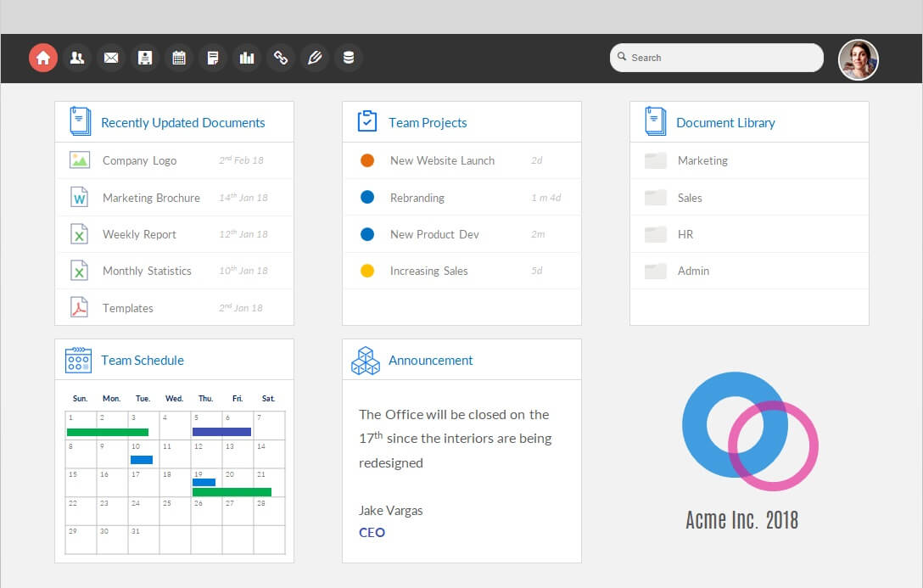Viewport: 923px width, 588px height.
Task: Select the purple event bar on day 5
Action: [221, 432]
